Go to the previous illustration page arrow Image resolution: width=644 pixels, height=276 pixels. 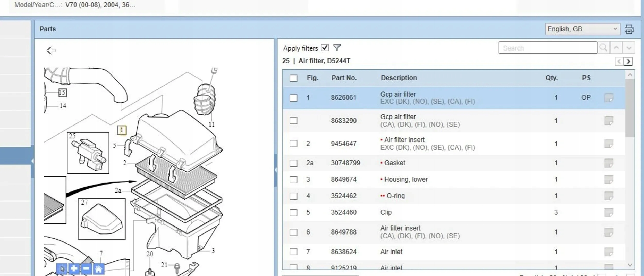(x=619, y=61)
